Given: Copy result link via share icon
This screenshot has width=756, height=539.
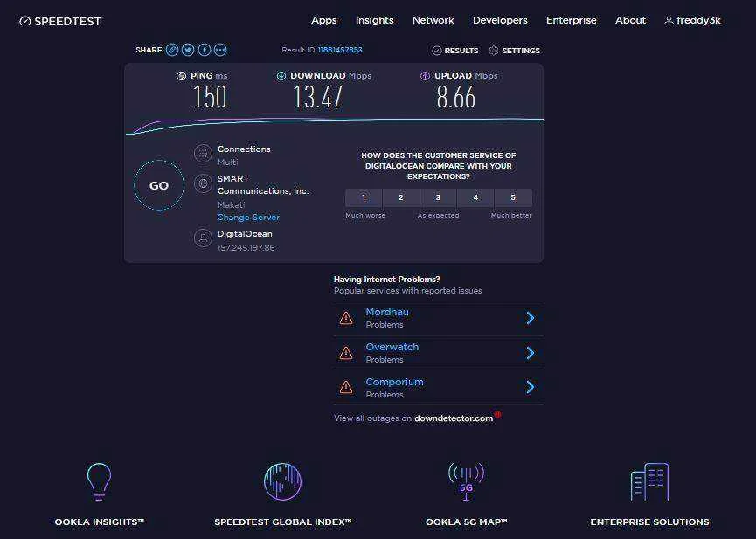Looking at the screenshot, I should click(172, 50).
